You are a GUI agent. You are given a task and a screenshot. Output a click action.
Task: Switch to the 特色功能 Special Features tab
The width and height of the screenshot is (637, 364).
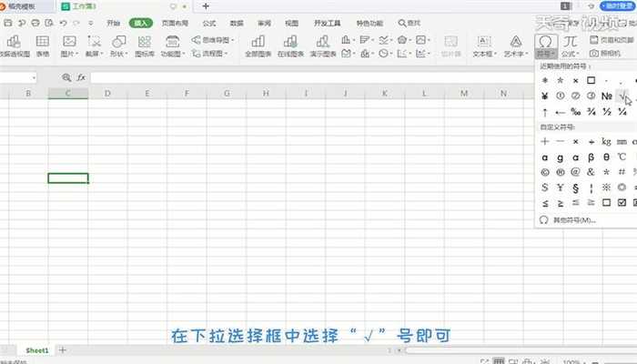pos(369,23)
